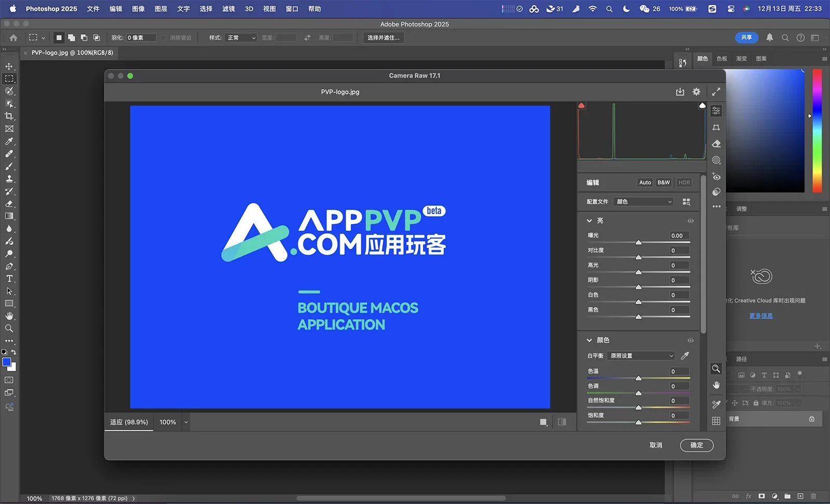This screenshot has height=504, width=830.
Task: Open the 调整 panel options menu
Action: click(824, 209)
